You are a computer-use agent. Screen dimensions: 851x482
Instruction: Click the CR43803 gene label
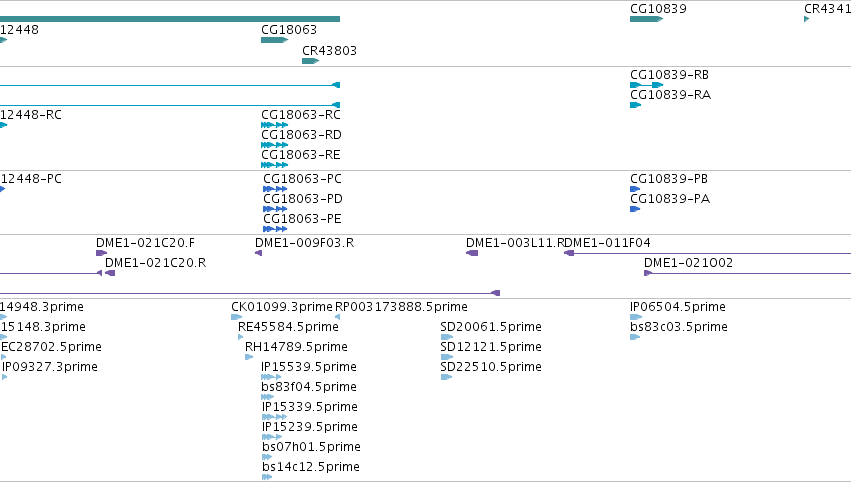[329, 50]
